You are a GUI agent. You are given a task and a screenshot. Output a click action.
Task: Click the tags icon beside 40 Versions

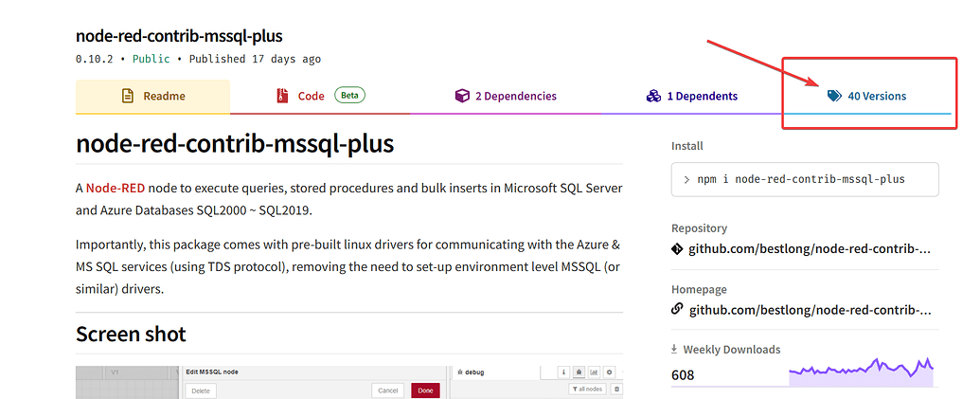pyautogui.click(x=834, y=96)
